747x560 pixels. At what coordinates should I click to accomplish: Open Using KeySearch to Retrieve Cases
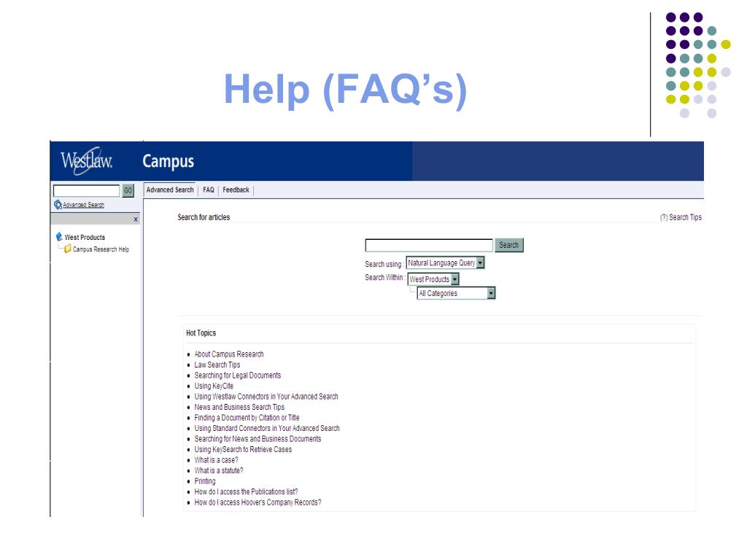click(243, 449)
